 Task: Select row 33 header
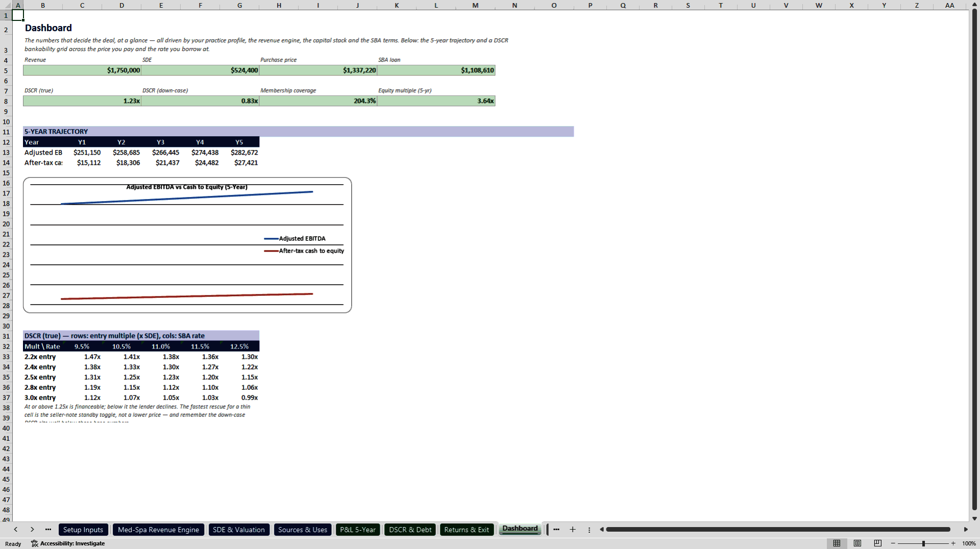click(x=6, y=357)
